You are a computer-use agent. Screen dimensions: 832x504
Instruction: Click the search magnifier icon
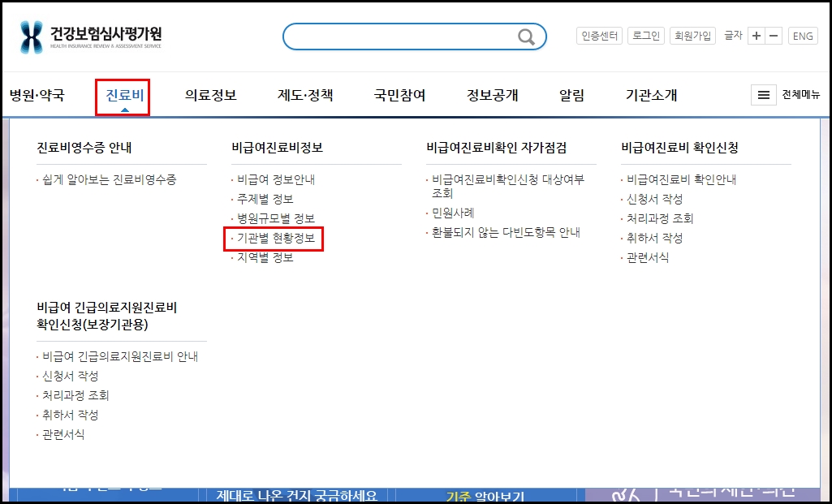click(x=524, y=36)
